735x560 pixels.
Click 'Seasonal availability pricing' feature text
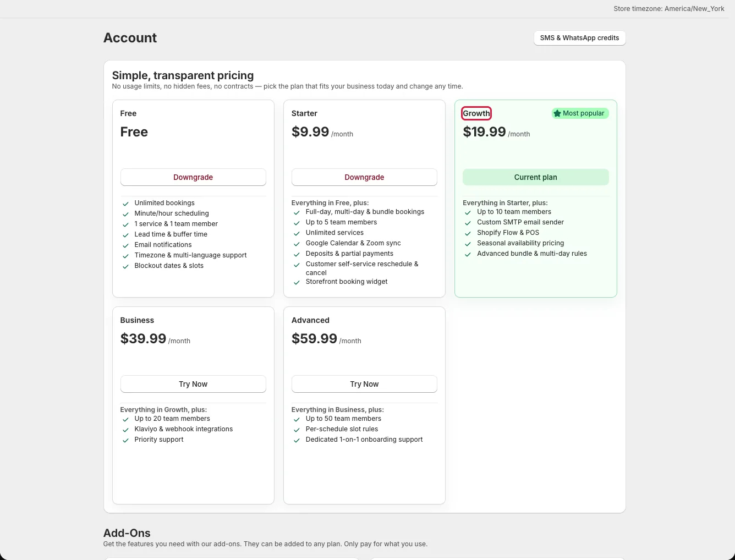coord(520,243)
